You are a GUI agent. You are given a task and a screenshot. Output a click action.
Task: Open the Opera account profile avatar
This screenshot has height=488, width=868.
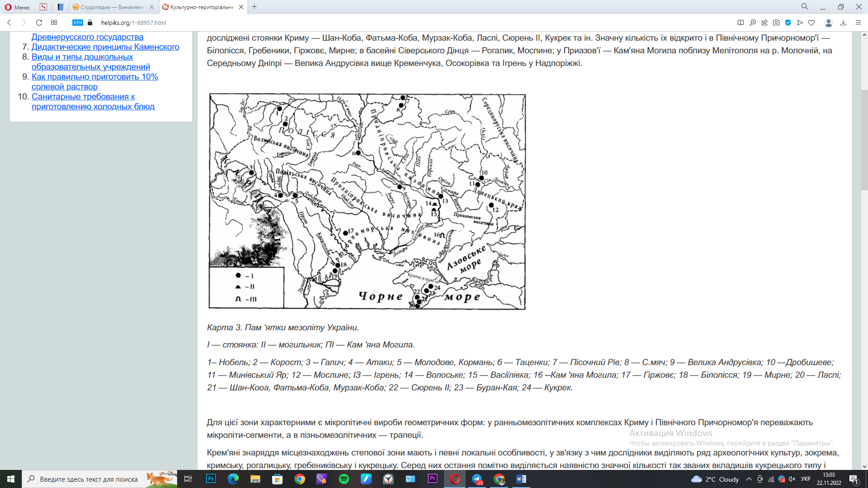[829, 23]
